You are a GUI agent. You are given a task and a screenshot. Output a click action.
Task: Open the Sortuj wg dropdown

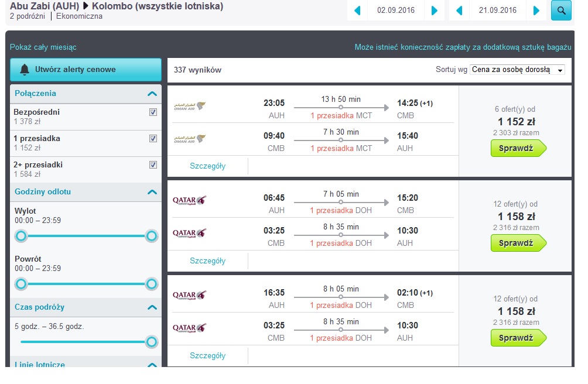(x=517, y=70)
